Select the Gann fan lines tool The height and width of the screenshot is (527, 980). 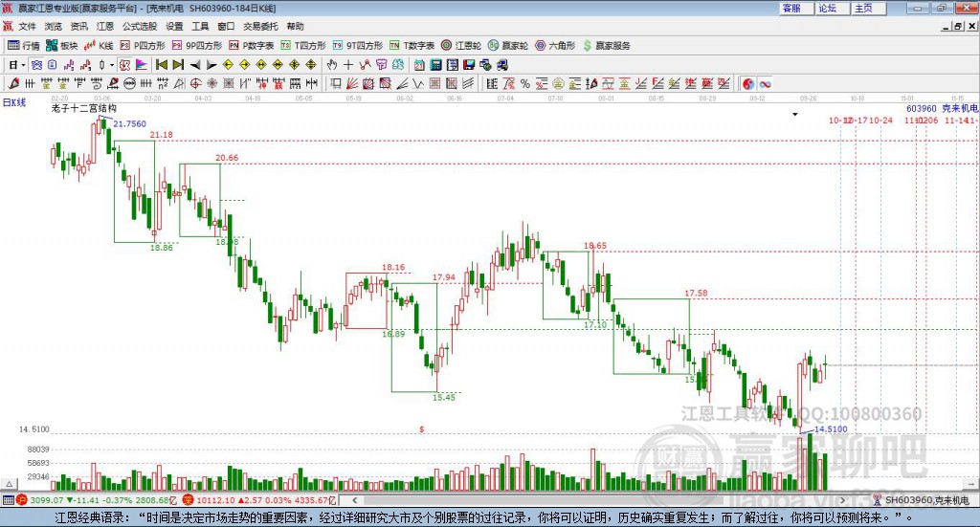[352, 83]
